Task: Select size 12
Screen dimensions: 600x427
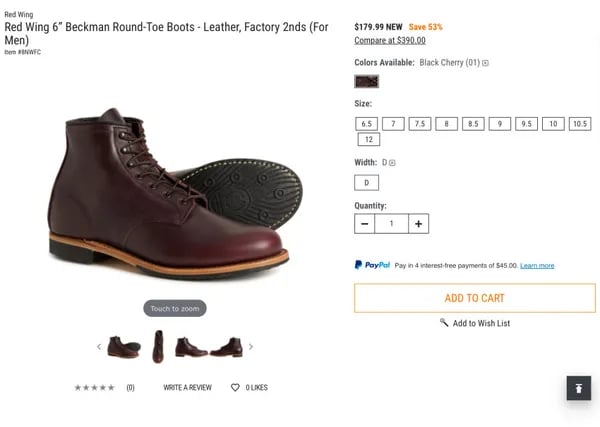Action: point(368,139)
